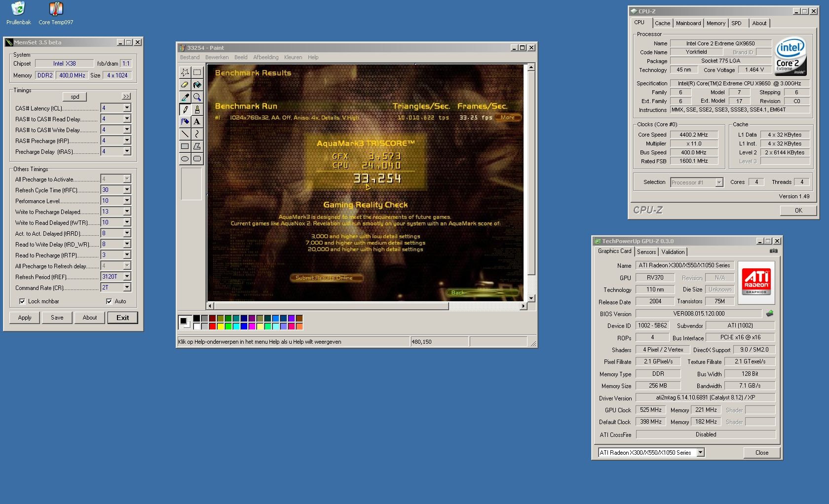
Task: Switch to the Validation tab in GPU-Z
Action: point(673,252)
